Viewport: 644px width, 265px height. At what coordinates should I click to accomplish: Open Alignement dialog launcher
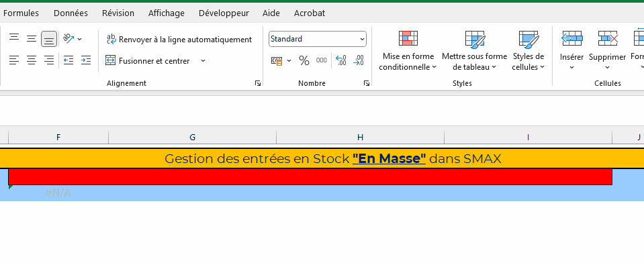click(x=257, y=83)
